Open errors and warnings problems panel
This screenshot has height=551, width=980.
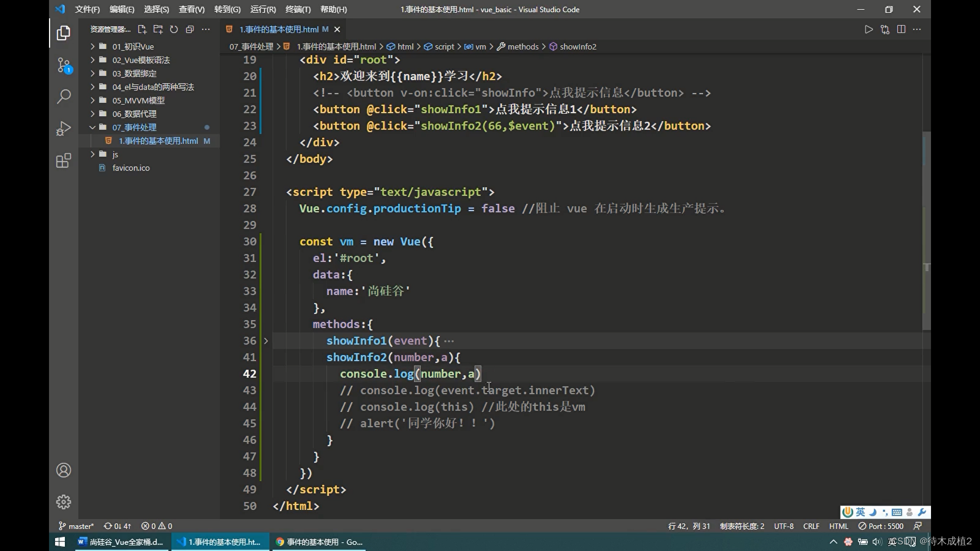tap(157, 526)
